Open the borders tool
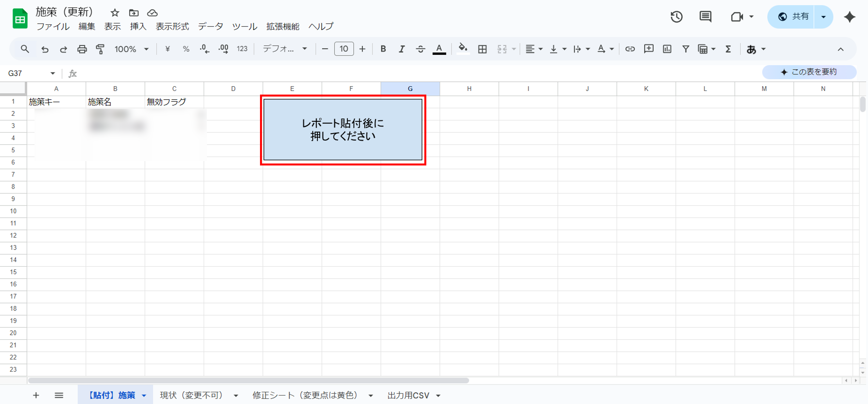Image resolution: width=868 pixels, height=404 pixels. [482, 49]
